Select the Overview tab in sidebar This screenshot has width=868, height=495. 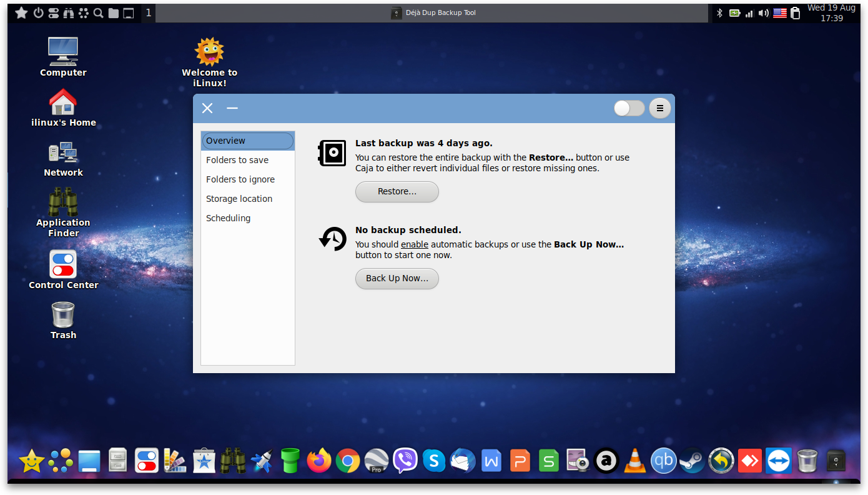(247, 141)
